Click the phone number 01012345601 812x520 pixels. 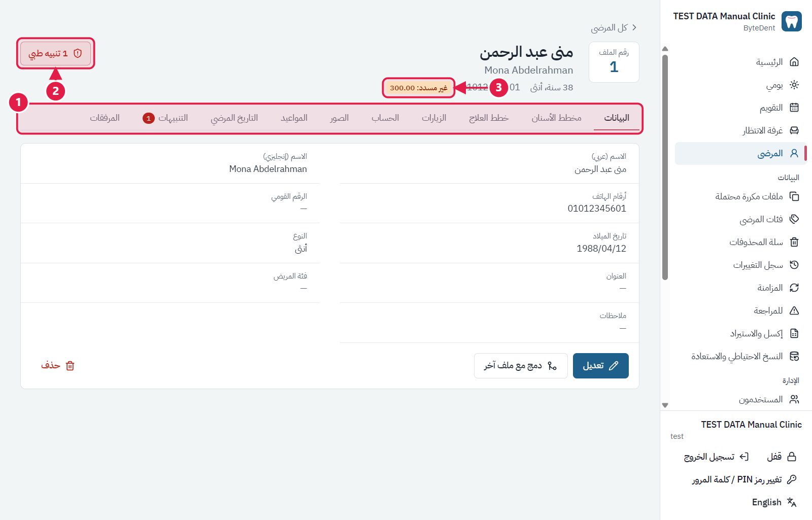[597, 209]
